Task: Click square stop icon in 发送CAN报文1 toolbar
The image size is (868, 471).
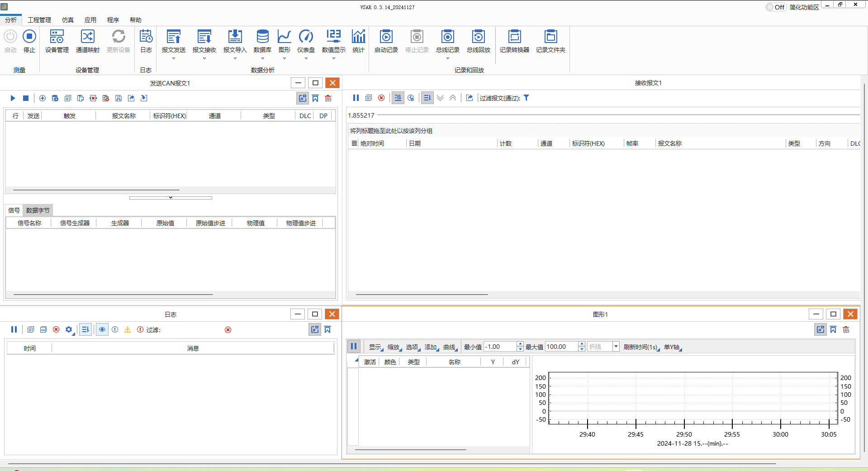Action: coord(26,98)
